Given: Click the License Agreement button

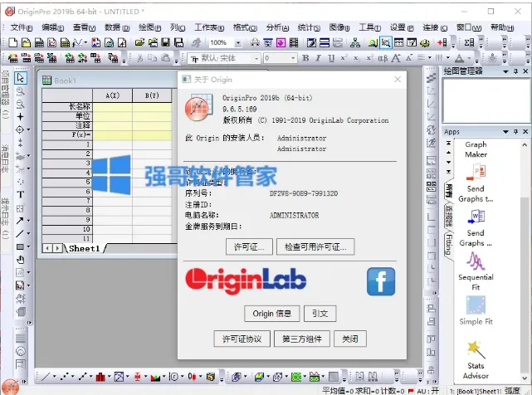Looking at the screenshot, I should (242, 339).
